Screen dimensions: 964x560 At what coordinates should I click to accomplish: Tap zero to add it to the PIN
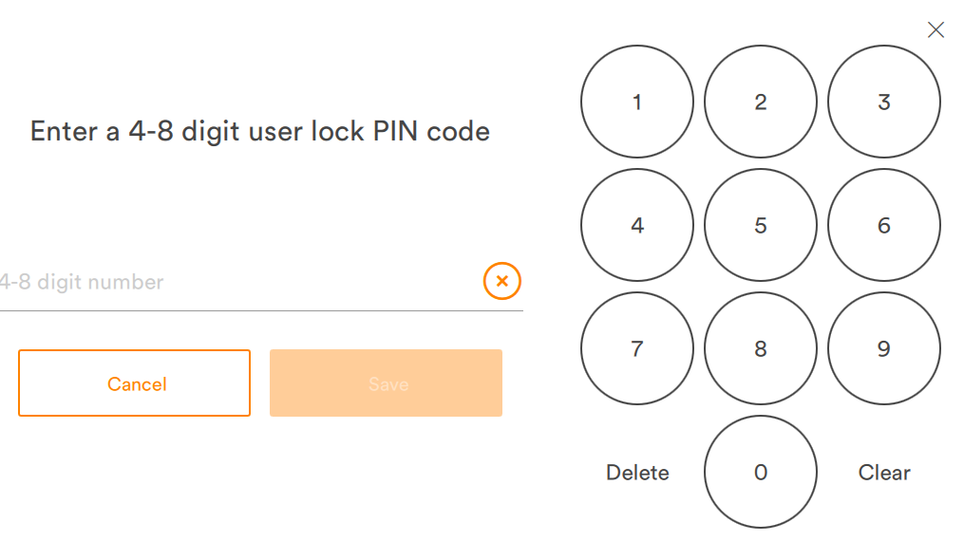(x=760, y=472)
